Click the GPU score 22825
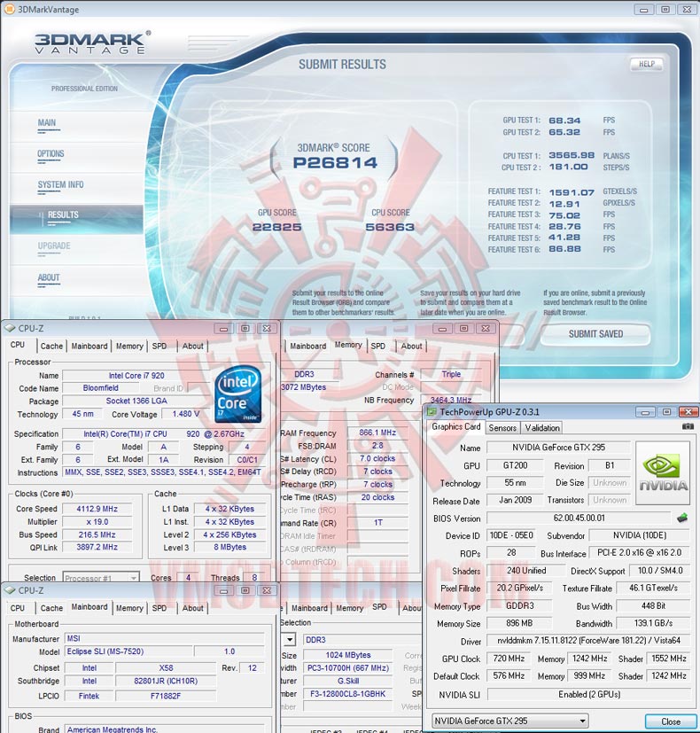The image size is (700, 733). (x=276, y=227)
